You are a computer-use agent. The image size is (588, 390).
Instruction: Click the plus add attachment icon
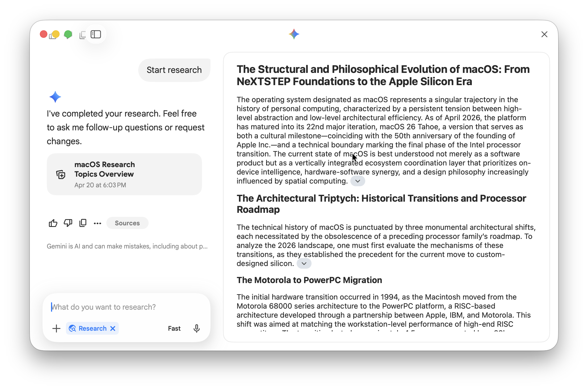click(56, 329)
